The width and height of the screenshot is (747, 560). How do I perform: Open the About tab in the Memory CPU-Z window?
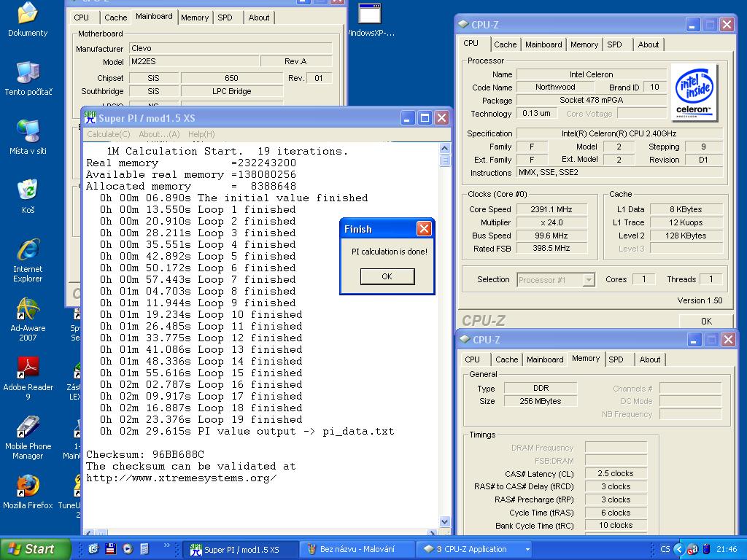pyautogui.click(x=650, y=359)
